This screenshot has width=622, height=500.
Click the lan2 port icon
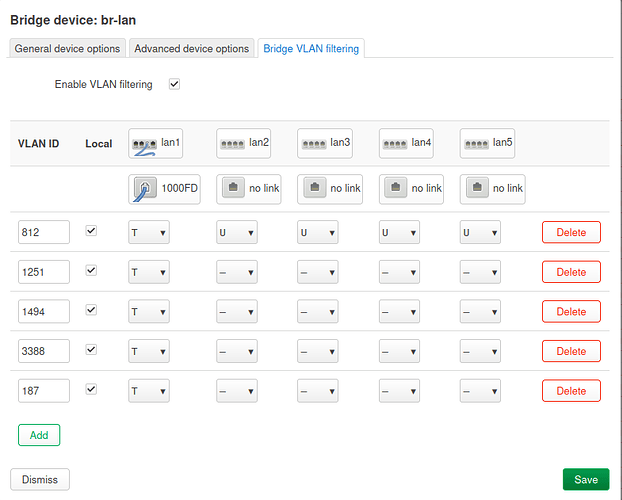233,144
